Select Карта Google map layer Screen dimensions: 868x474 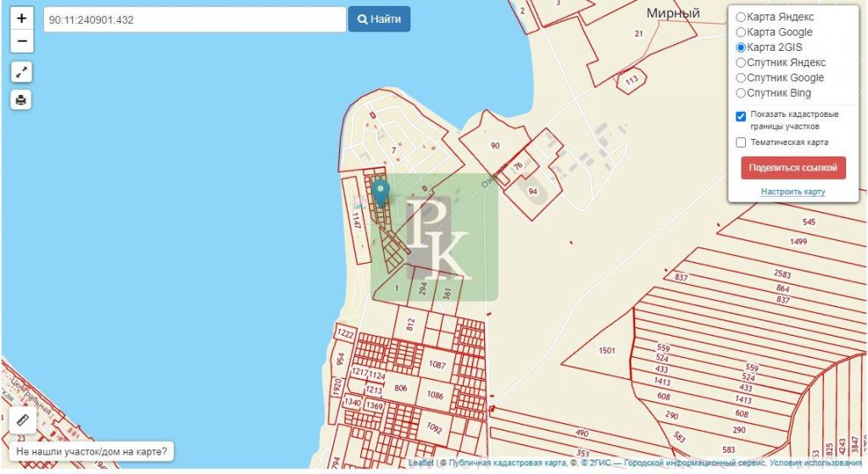[741, 32]
